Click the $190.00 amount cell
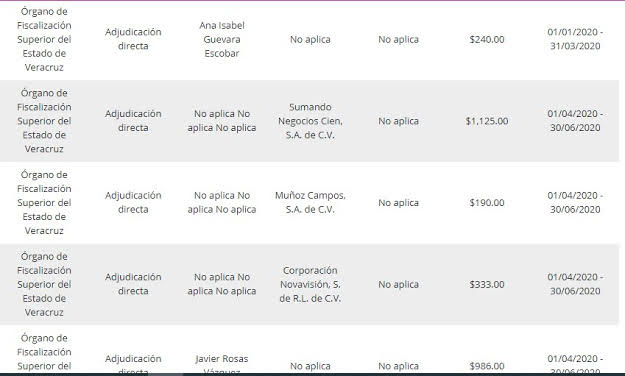This screenshot has width=625, height=376. tap(487, 203)
